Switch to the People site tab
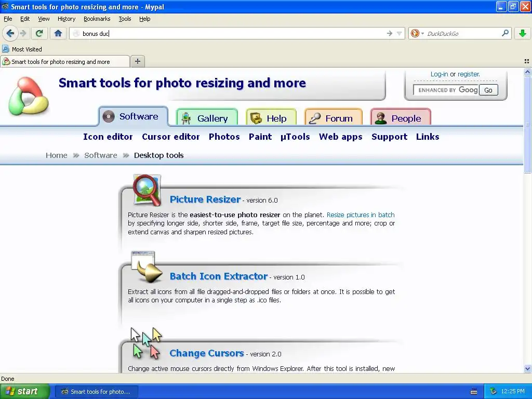Screen dimensions: 532x399 [401, 117]
